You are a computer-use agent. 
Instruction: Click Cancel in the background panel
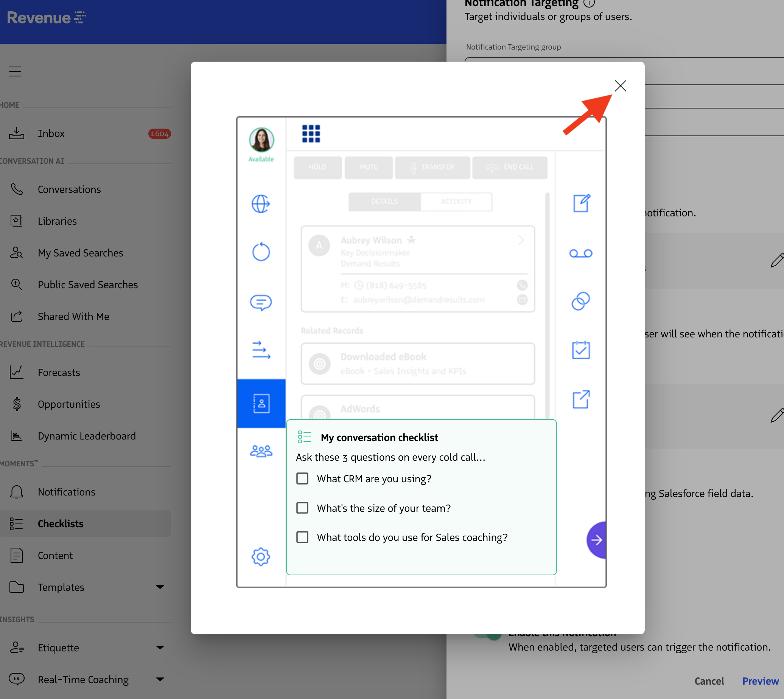click(709, 681)
